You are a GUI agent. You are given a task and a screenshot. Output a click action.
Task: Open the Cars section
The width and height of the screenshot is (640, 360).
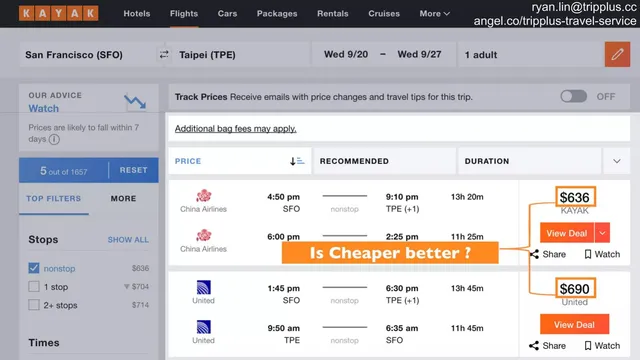click(227, 13)
